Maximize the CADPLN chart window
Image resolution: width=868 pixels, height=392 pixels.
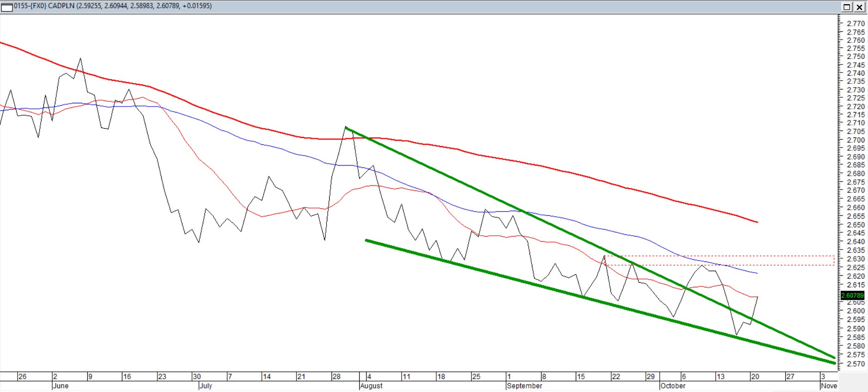(847, 6)
